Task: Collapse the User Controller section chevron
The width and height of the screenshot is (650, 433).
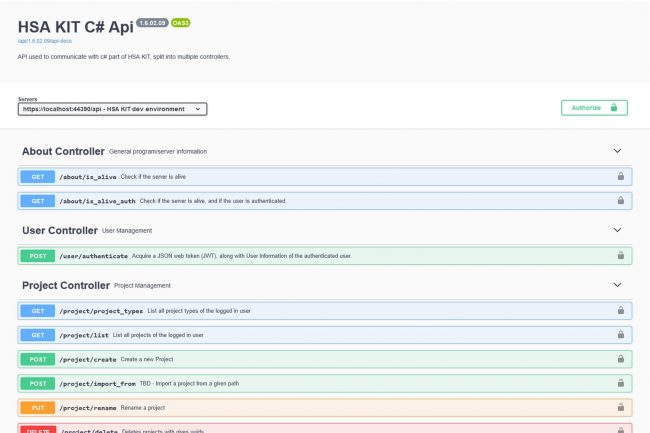Action: [617, 230]
